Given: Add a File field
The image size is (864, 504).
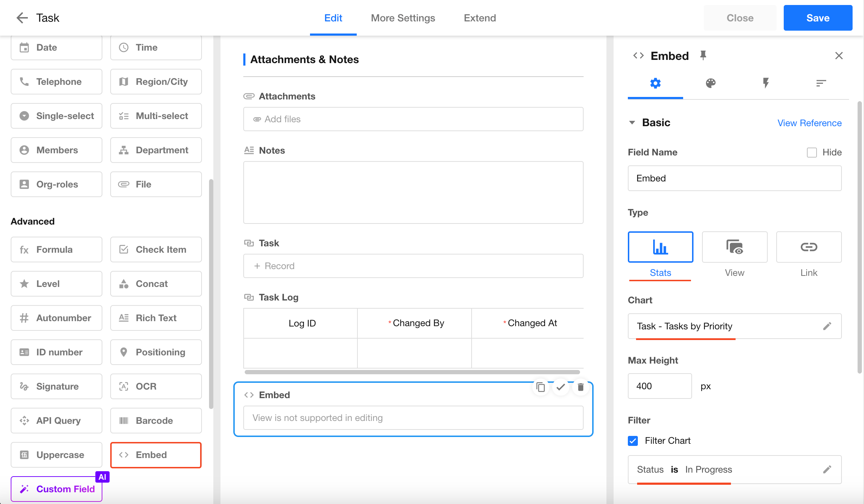Looking at the screenshot, I should [156, 184].
